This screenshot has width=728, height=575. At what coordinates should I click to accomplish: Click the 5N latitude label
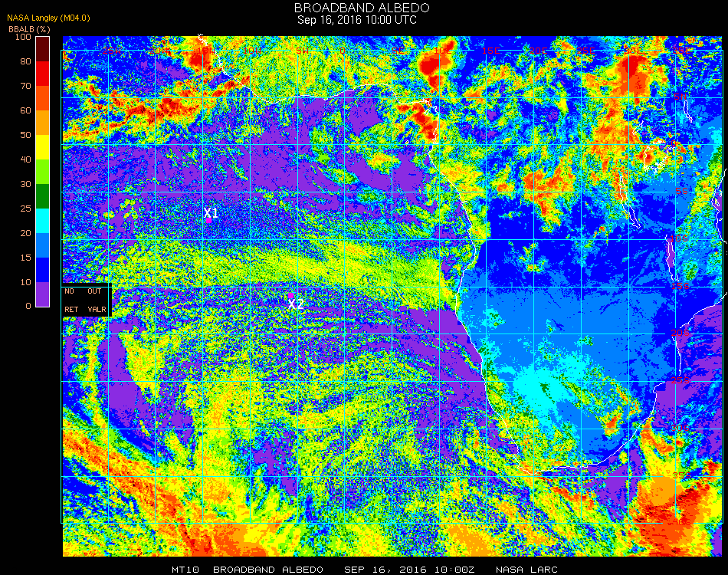coord(680,97)
